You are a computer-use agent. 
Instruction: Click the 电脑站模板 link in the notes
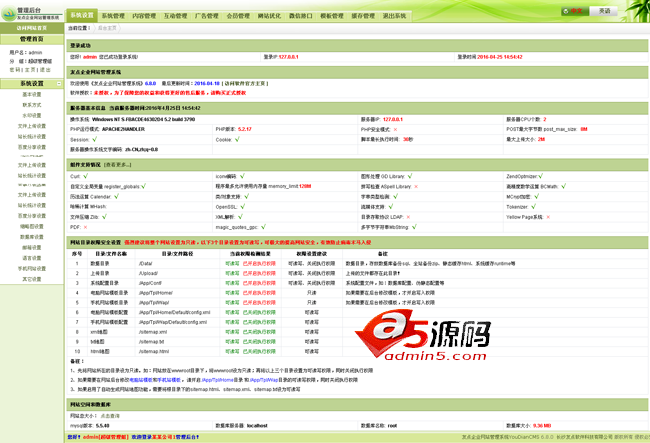tap(140, 380)
